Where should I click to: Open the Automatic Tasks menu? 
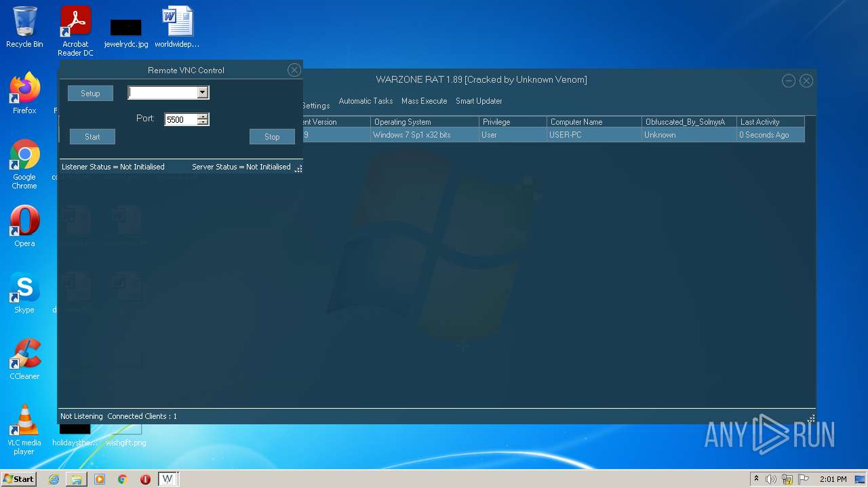click(x=366, y=101)
